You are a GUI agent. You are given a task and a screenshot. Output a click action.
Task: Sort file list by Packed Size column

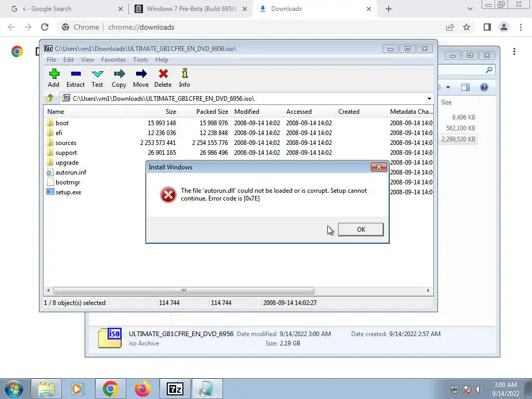point(205,111)
